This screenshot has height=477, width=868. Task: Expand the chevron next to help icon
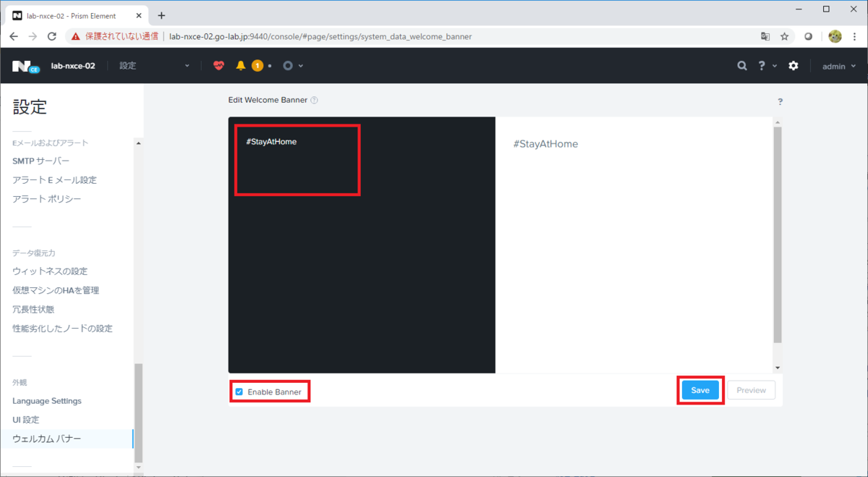(x=775, y=66)
